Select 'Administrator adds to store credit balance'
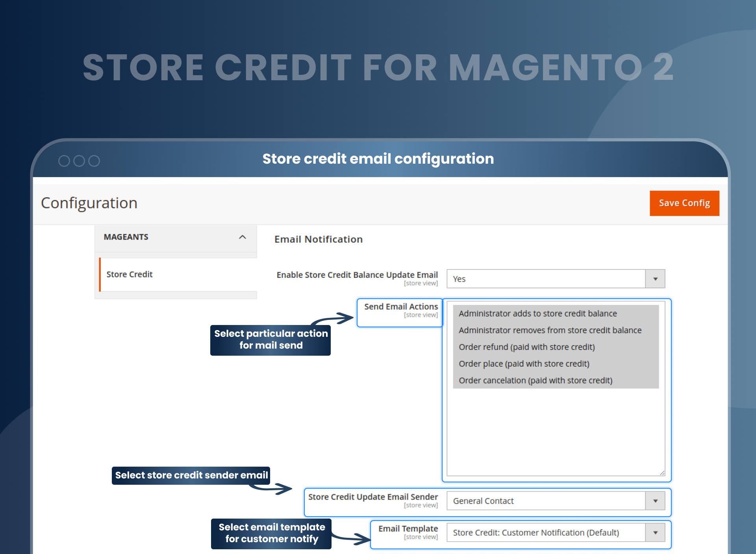This screenshot has width=756, height=554. point(556,314)
